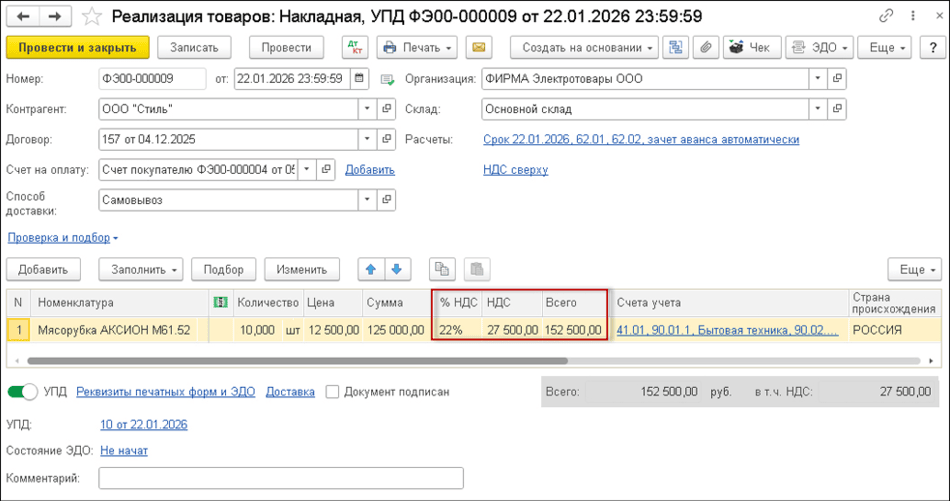Screen dimensions: 950x501
Task: Navigate back with the left arrow
Action: [x=22, y=17]
